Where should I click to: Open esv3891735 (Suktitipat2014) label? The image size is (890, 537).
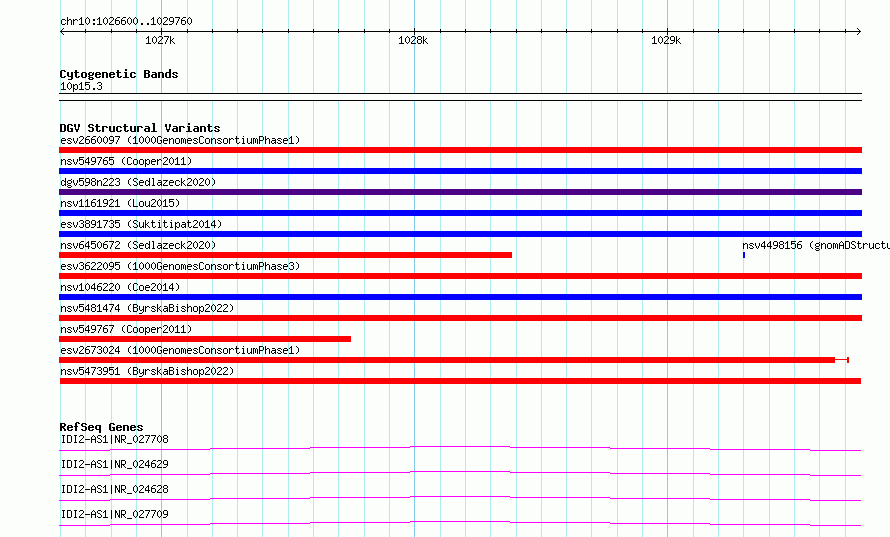pos(141,224)
